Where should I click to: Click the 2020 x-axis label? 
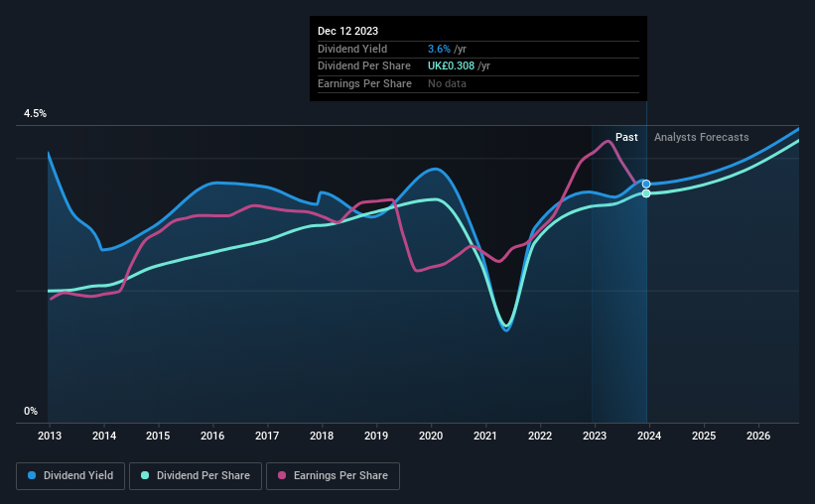(x=431, y=436)
